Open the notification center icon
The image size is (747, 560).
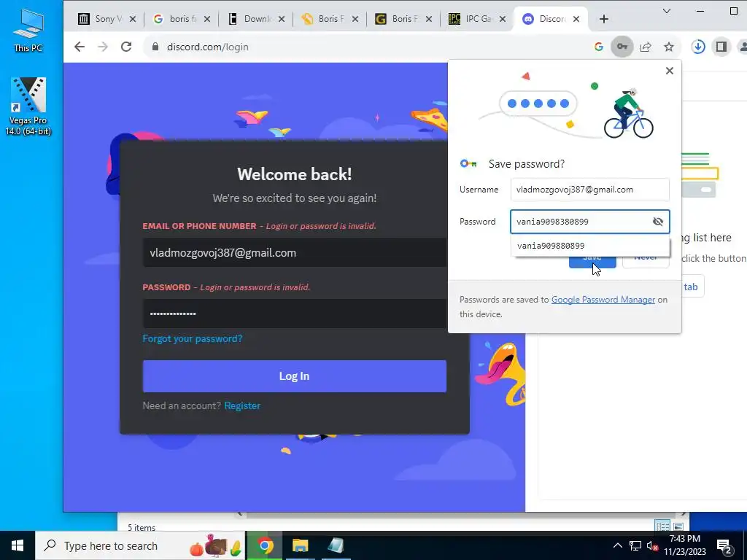[x=724, y=545]
